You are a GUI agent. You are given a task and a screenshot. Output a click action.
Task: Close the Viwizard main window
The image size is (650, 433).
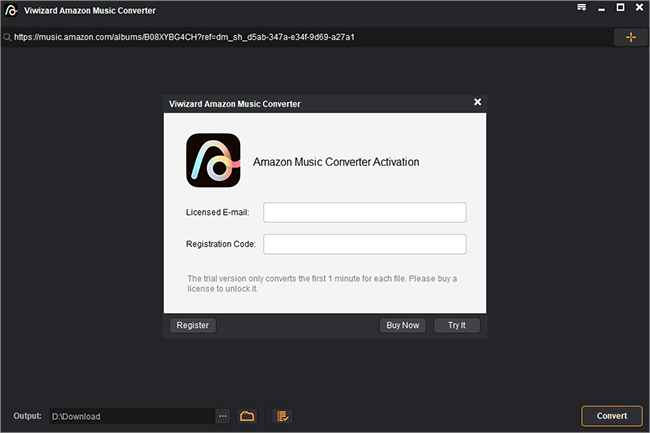click(640, 7)
